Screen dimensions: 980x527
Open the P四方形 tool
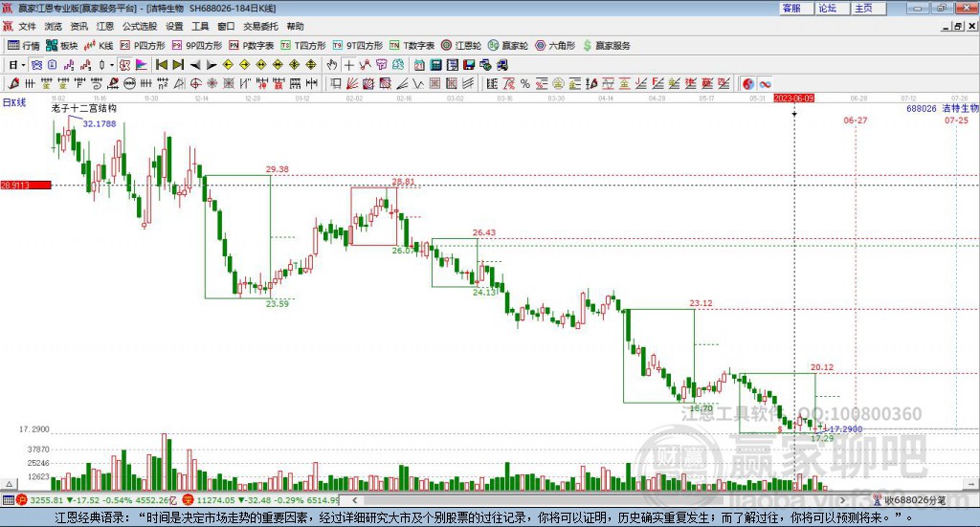pyautogui.click(x=143, y=46)
